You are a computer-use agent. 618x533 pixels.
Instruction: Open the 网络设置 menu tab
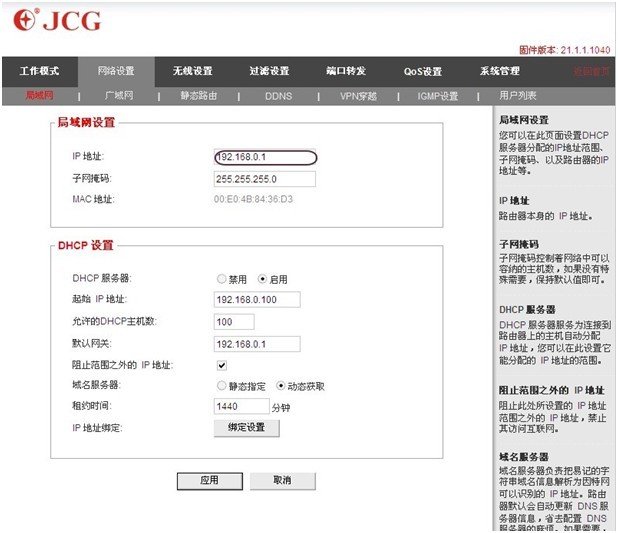point(116,71)
